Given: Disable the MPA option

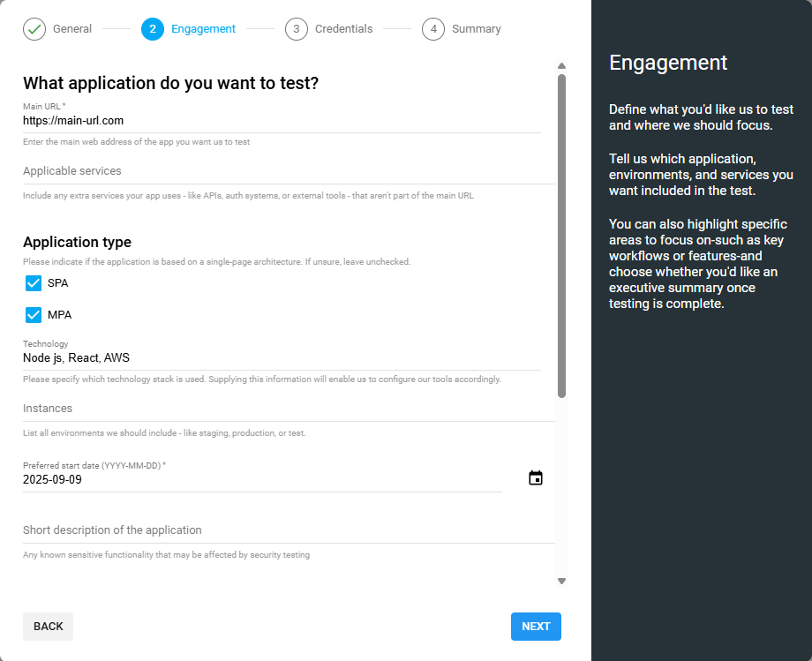Looking at the screenshot, I should (32, 314).
